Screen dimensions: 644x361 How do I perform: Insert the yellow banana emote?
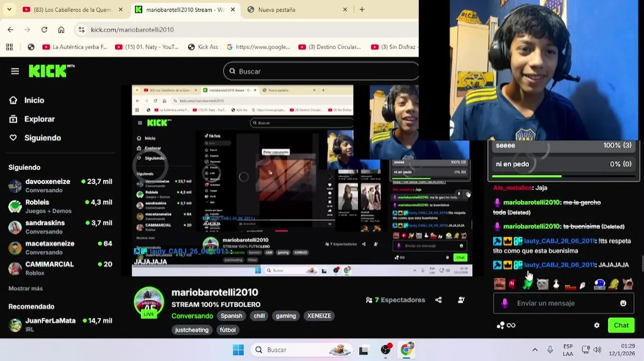(x=613, y=284)
